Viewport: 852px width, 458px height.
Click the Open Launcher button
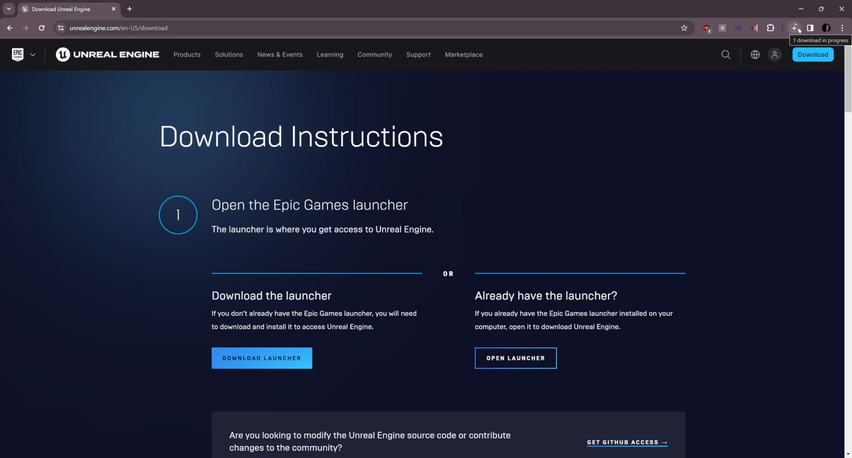pos(516,358)
